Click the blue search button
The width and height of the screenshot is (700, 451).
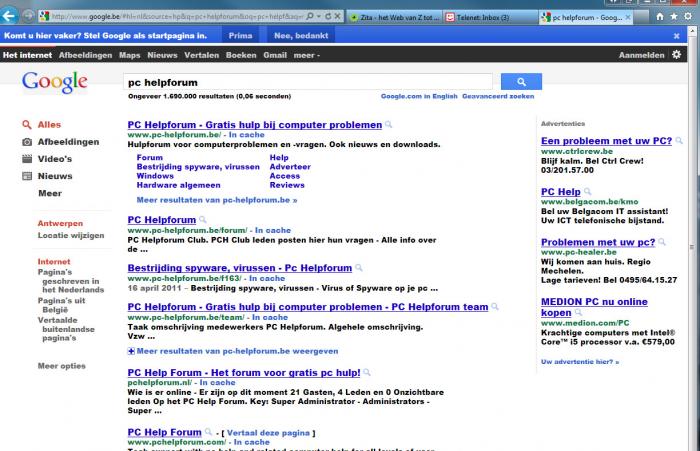(521, 82)
